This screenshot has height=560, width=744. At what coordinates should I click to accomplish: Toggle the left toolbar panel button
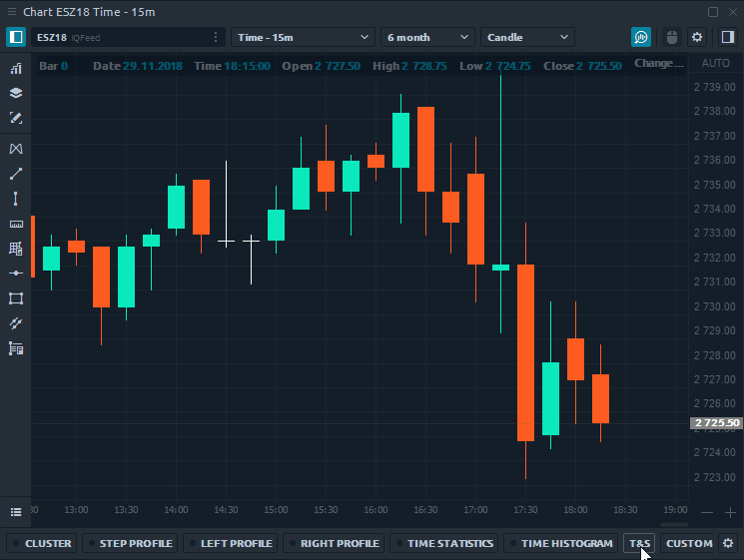tap(15, 37)
